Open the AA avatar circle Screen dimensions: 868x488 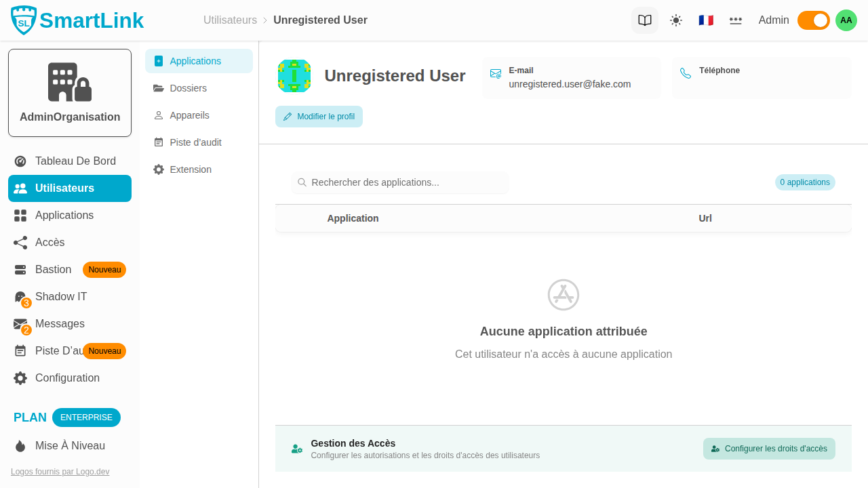point(846,20)
